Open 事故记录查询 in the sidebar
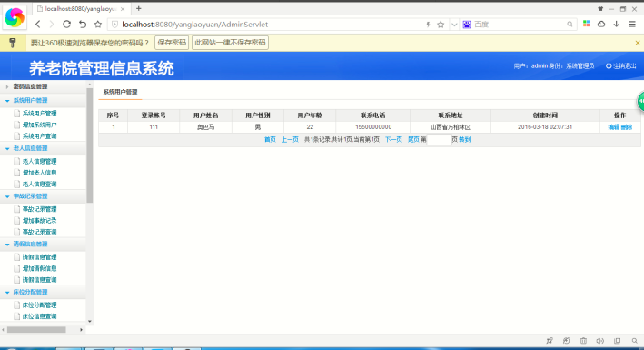The image size is (644, 350). (39, 232)
